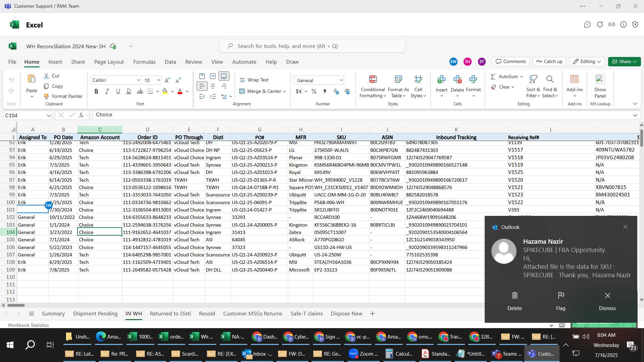This screenshot has width=644, height=362.
Task: Click comma style icon
Action: (324, 92)
